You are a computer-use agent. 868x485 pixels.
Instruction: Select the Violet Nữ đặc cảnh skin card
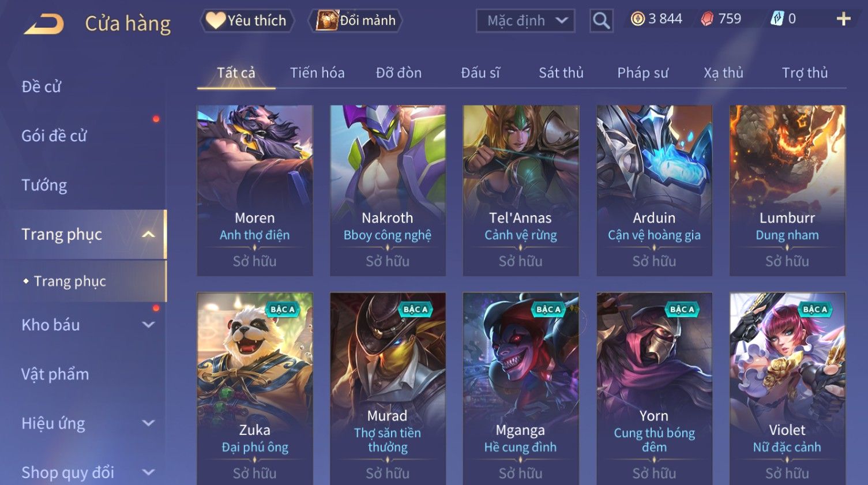tap(787, 389)
